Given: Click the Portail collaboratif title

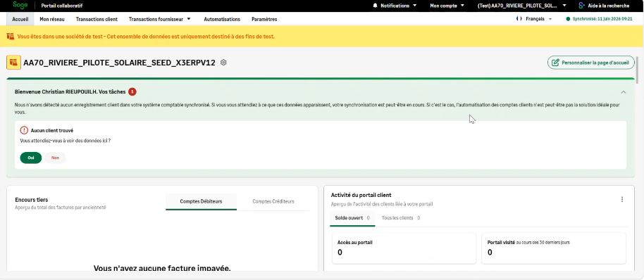Looking at the screenshot, I should [62, 6].
